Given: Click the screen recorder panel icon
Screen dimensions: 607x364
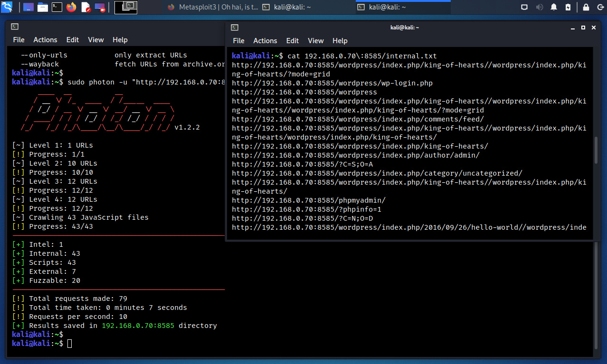Looking at the screenshot, I should 100,7.
